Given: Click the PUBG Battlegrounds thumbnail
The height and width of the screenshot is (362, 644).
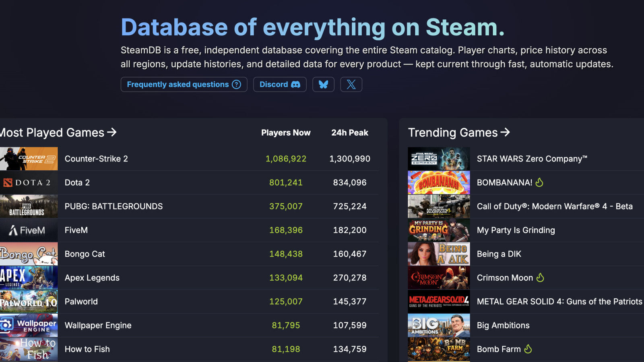Looking at the screenshot, I should point(29,206).
